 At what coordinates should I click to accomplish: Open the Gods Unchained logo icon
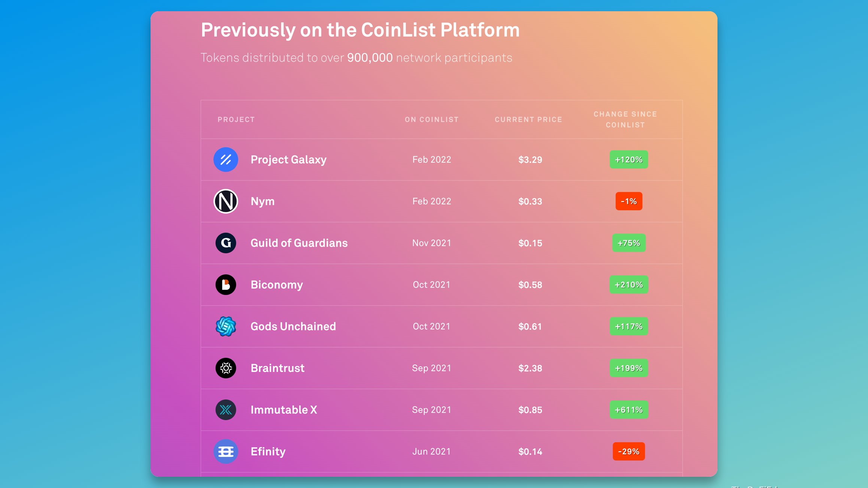226,326
